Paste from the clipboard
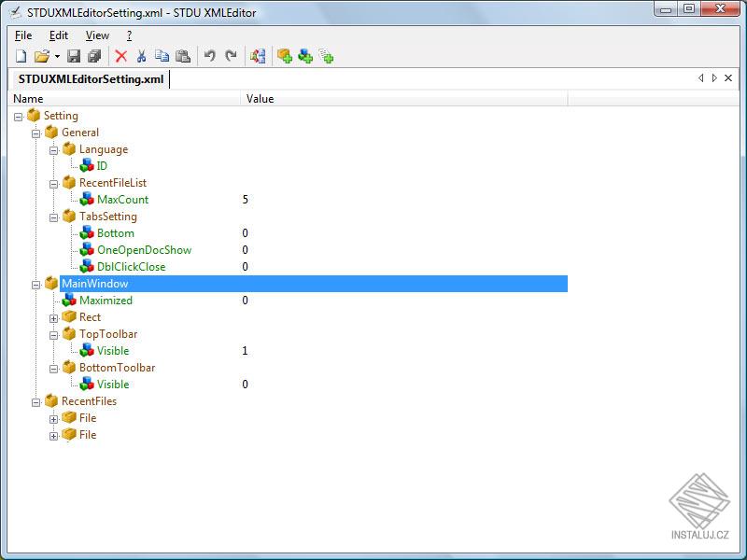The width and height of the screenshot is (747, 560). coord(183,56)
